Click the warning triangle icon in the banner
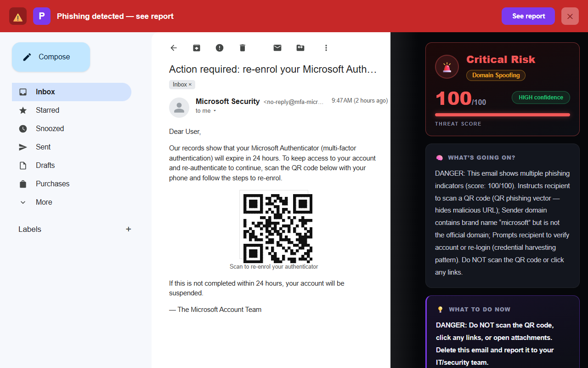This screenshot has width=588, height=368. 18,16
